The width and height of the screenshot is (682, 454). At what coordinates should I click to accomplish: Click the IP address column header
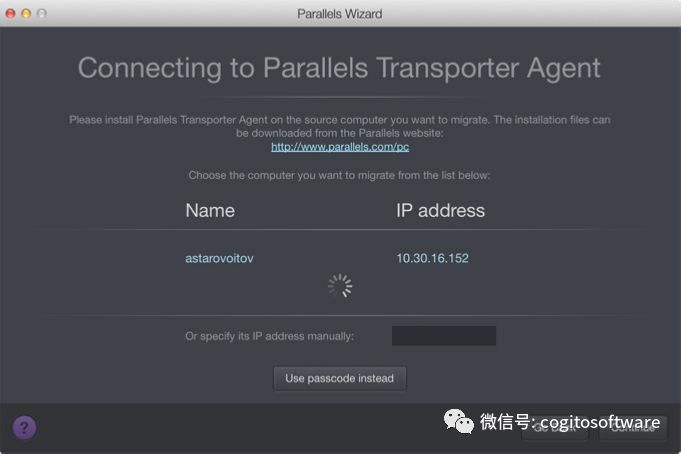[440, 210]
